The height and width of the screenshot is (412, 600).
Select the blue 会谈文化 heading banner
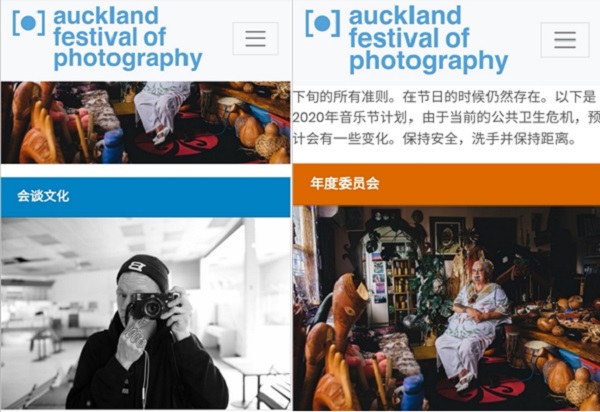(145, 197)
